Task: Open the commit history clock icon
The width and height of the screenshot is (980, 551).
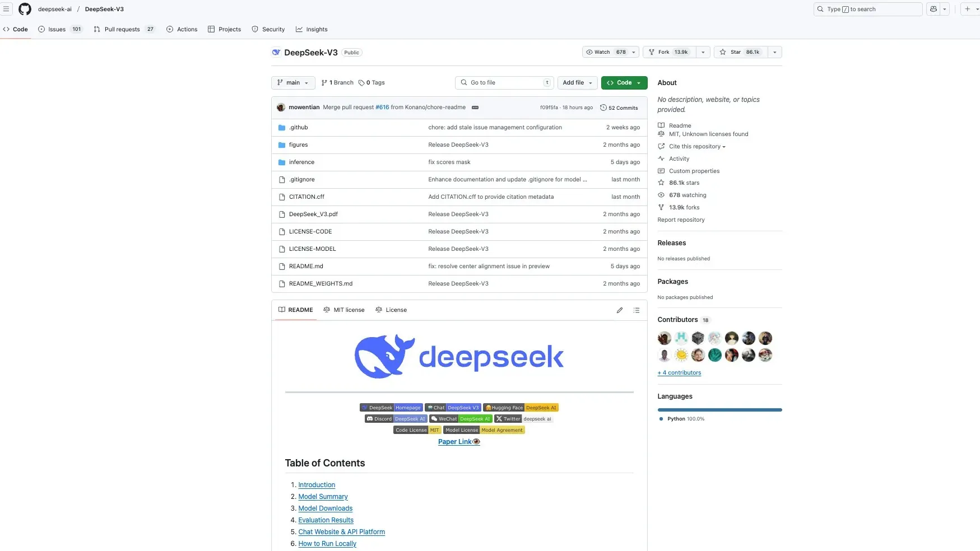Action: [x=603, y=107]
